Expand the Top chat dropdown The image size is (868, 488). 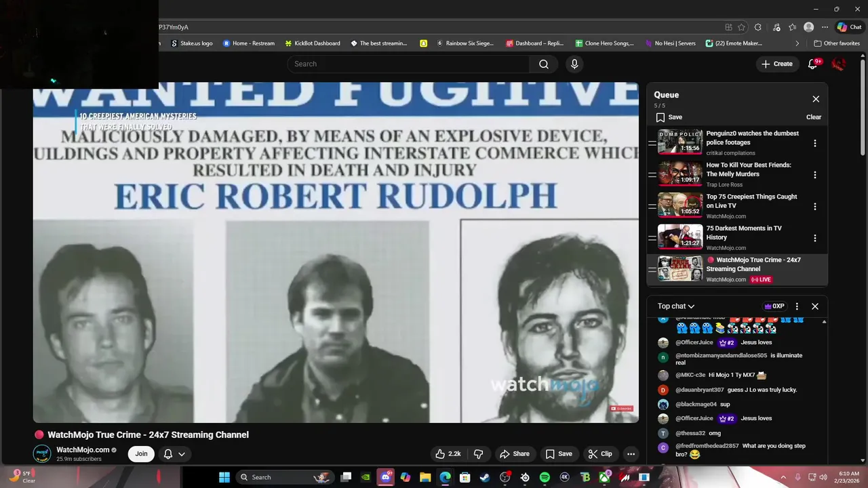(676, 306)
